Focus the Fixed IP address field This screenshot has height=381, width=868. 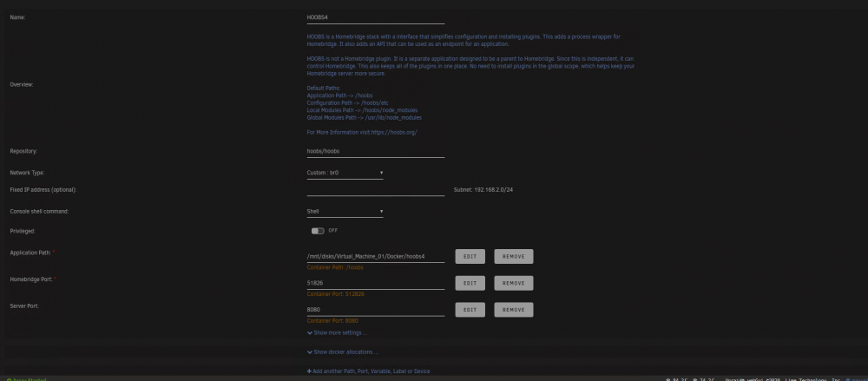click(376, 190)
